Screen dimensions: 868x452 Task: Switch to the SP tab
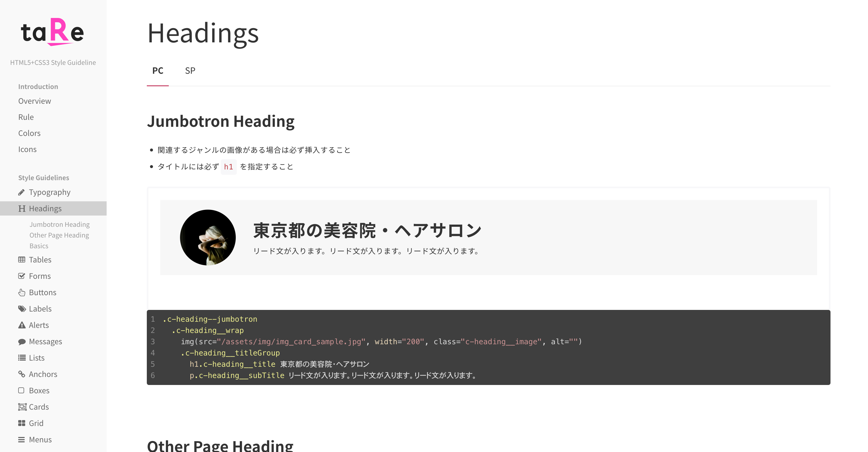190,71
